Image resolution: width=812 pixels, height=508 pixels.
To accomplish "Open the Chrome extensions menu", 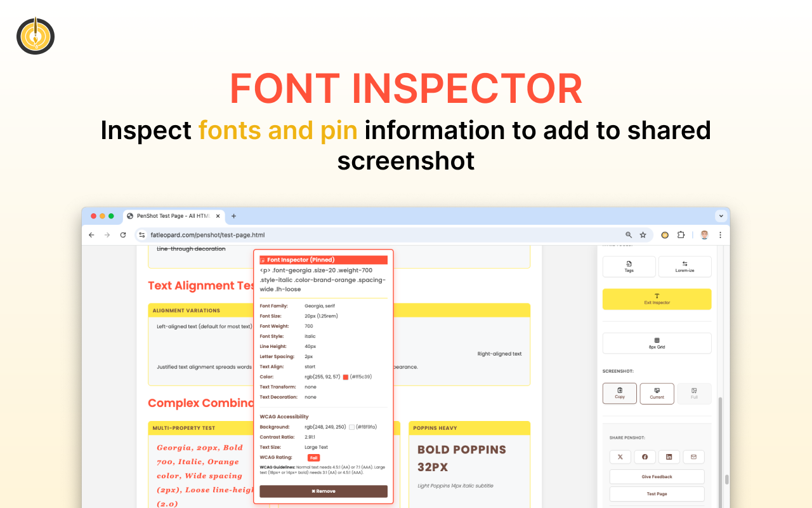I will coord(681,234).
